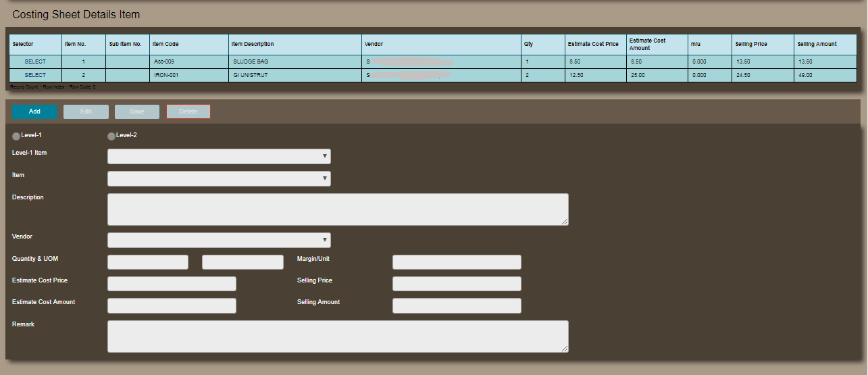Screen dimensions: 868x375
Task: Open the Item dropdown
Action: [219, 178]
